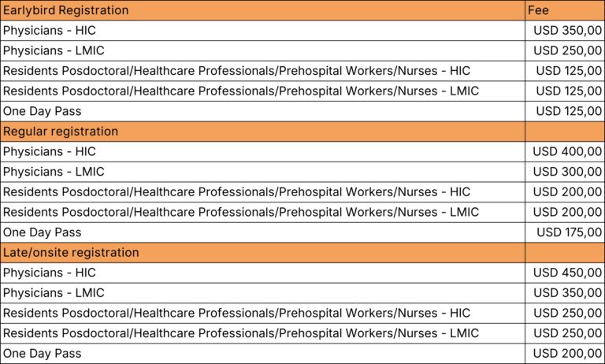The width and height of the screenshot is (605, 364).
Task: Click the USD 450,00 fee cell
Action: point(567,273)
